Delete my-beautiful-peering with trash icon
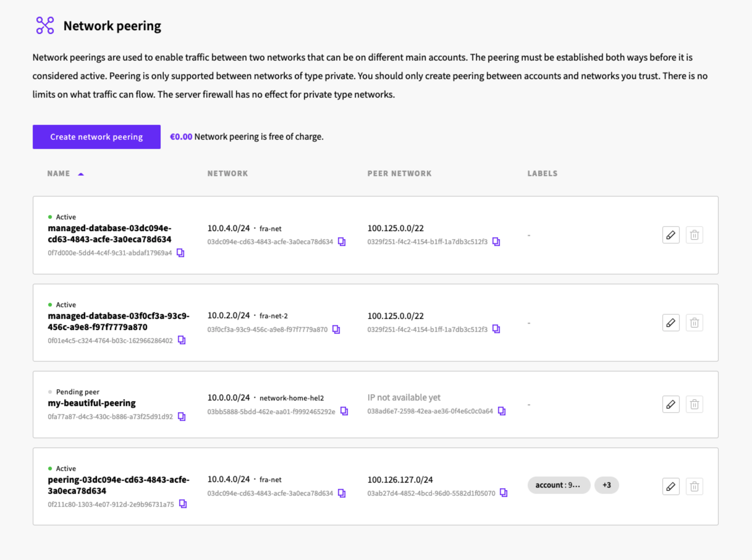Screen dimensions: 752x560 point(695,405)
